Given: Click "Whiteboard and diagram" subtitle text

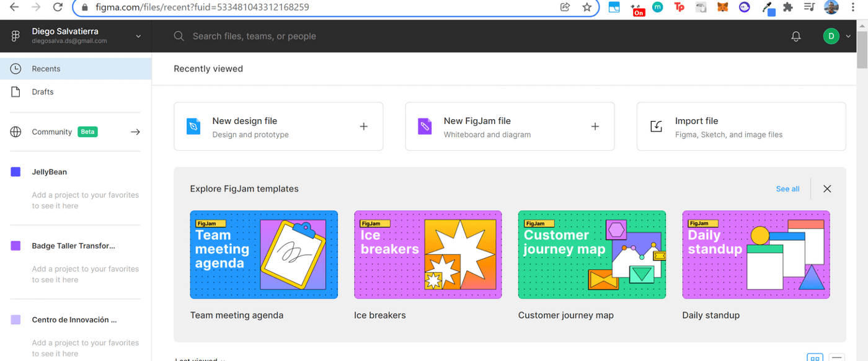Looking at the screenshot, I should pos(487,135).
